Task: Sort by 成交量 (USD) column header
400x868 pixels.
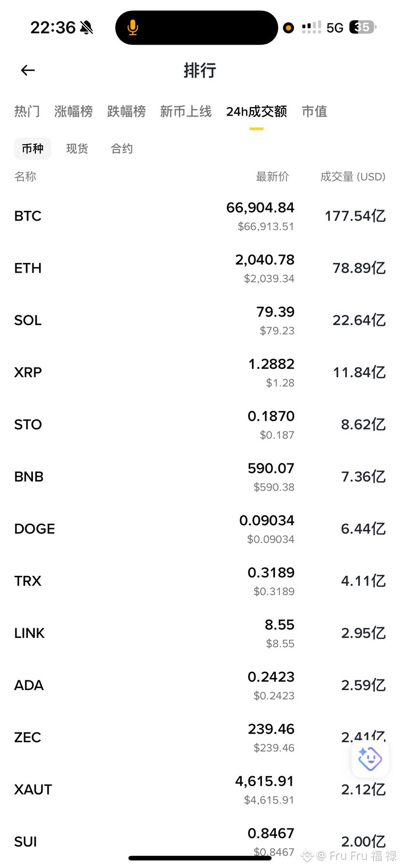Action: pyautogui.click(x=353, y=177)
